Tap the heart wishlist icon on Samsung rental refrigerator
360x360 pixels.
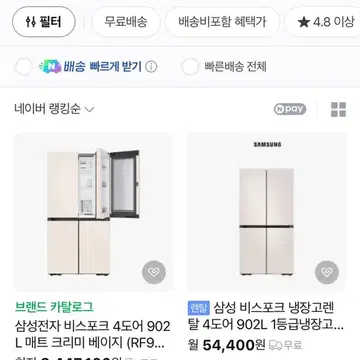tap(327, 272)
